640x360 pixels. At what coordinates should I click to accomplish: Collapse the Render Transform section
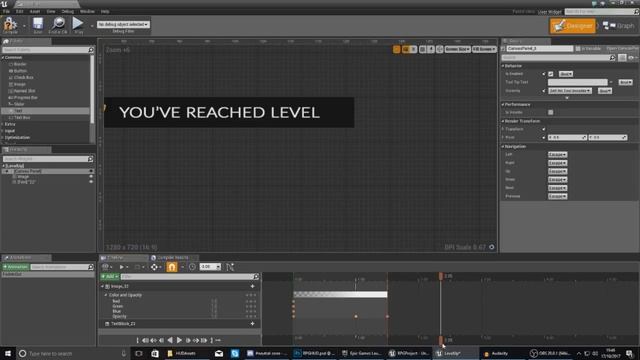coord(503,121)
